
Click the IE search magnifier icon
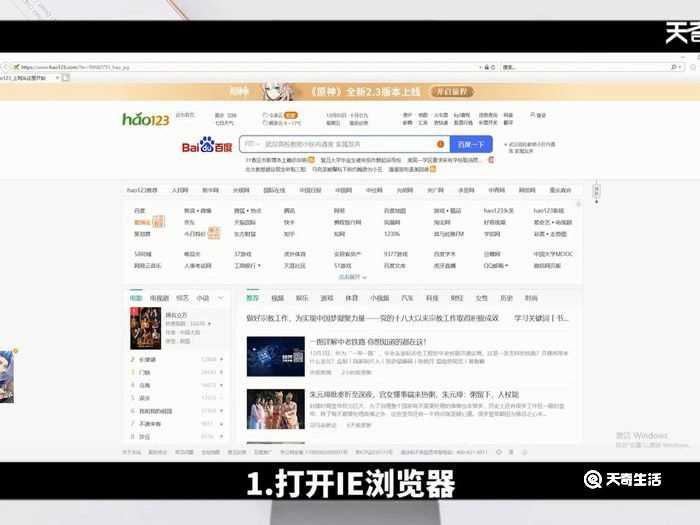pyautogui.click(x=674, y=67)
